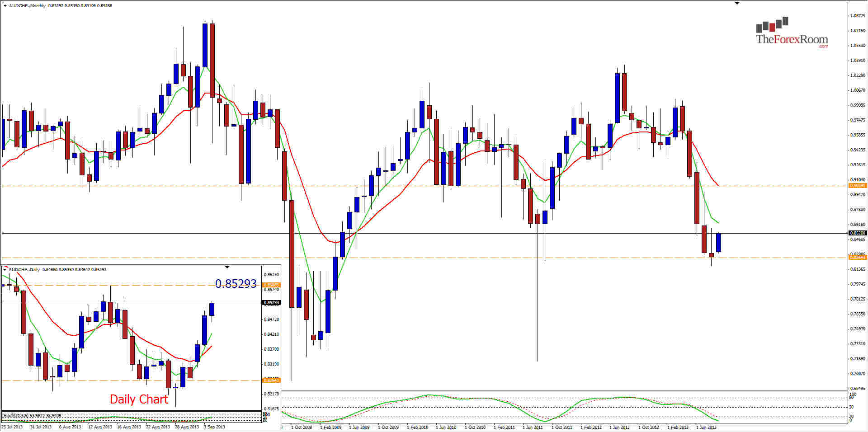Click the chart shift triangle atop Daily chart
Screen dimensions: 868x432
click(227, 268)
